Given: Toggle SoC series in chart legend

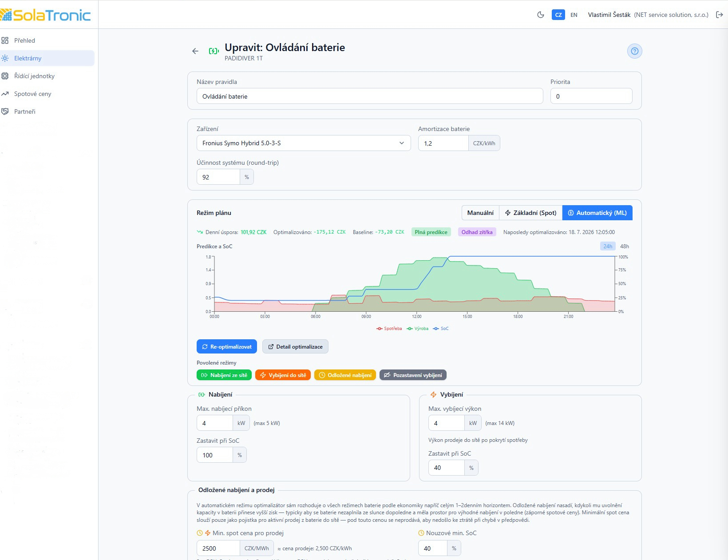Looking at the screenshot, I should click(x=441, y=329).
